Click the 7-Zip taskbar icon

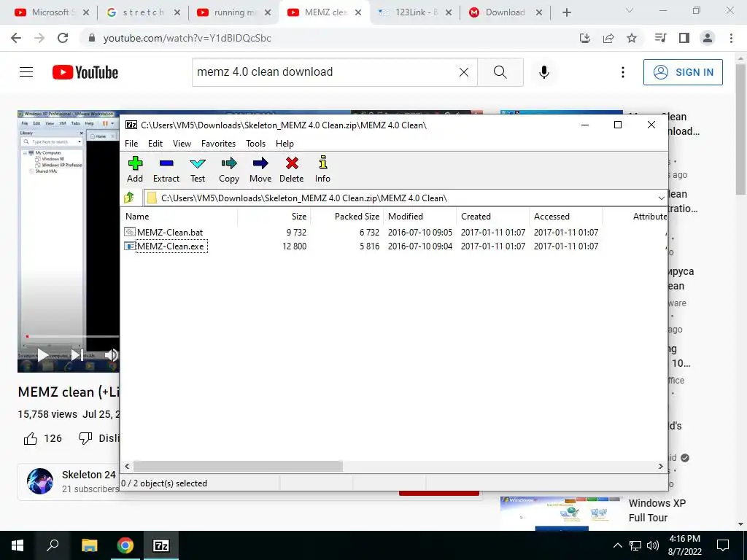point(161,545)
